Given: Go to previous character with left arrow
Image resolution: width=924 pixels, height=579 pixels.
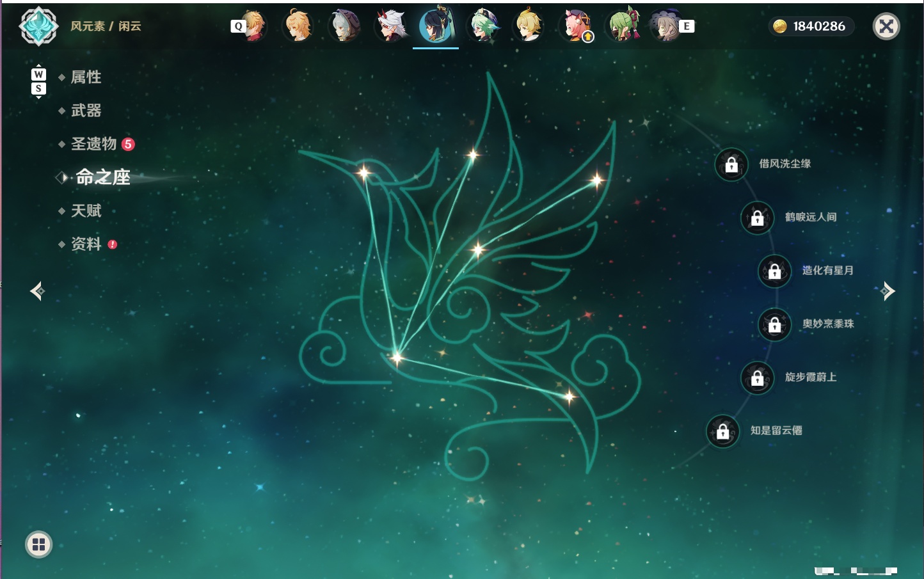Looking at the screenshot, I should pos(37,291).
